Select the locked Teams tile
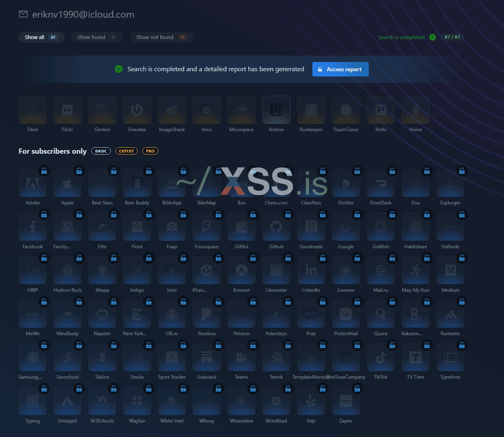Viewport: 504px width, 437px height. pyautogui.click(x=242, y=357)
